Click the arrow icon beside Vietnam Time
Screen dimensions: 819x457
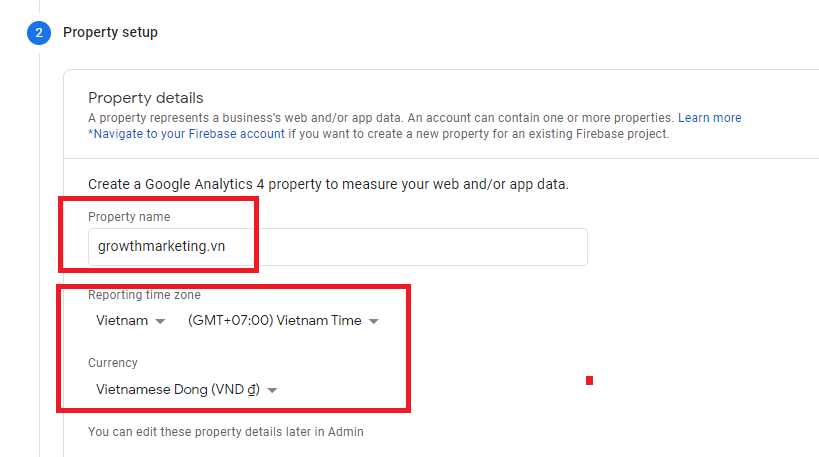(x=373, y=321)
